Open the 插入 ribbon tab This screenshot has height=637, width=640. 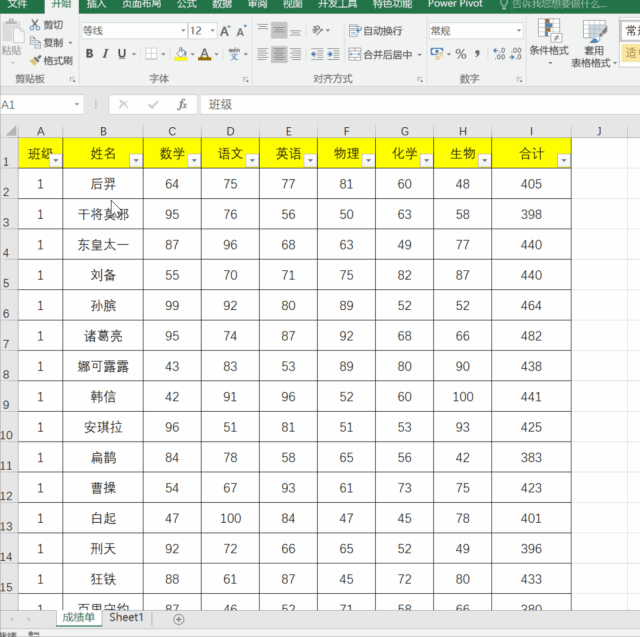click(96, 4)
